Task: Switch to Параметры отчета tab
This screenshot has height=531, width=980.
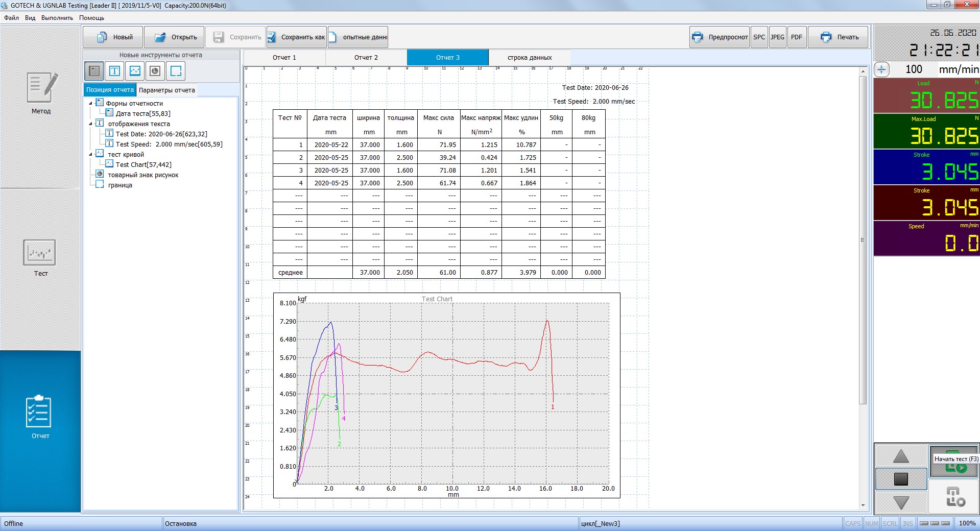Action: coord(167,90)
